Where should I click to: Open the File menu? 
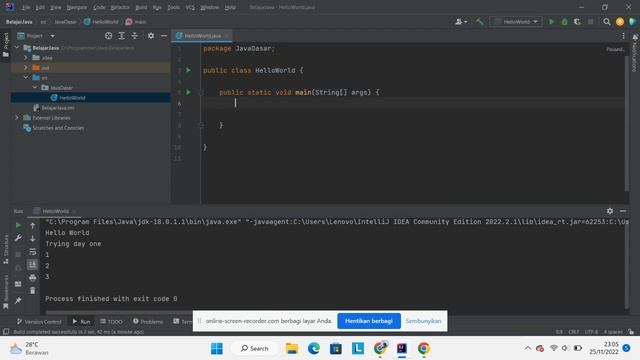[x=26, y=7]
